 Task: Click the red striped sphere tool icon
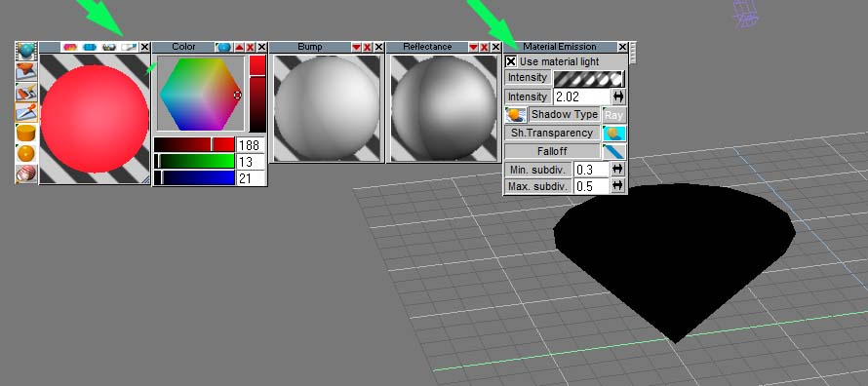26,174
